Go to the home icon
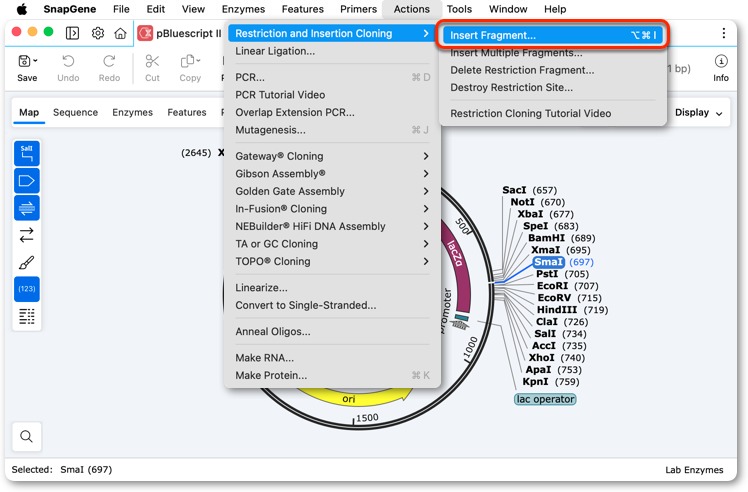This screenshot has height=492, width=748. pos(121,33)
